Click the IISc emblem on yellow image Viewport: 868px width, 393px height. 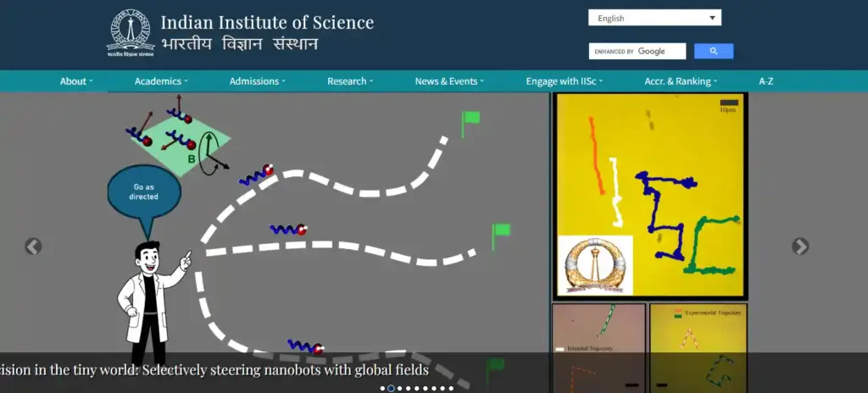tap(594, 264)
